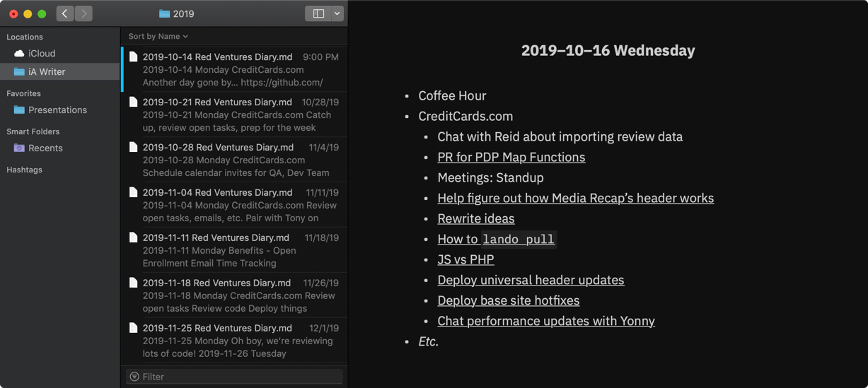Image resolution: width=868 pixels, height=388 pixels.
Task: Click the Filter search field
Action: point(234,377)
